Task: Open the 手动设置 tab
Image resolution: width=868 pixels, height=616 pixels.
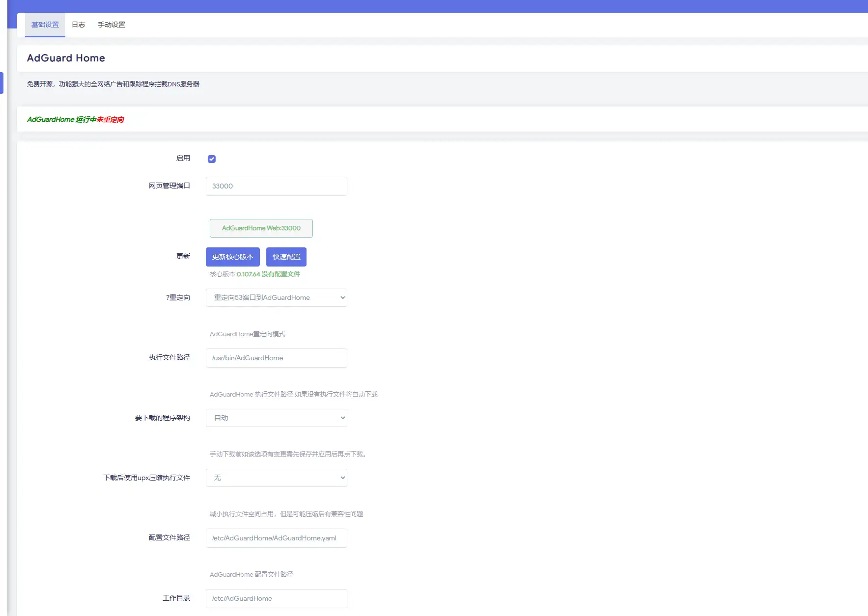Action: [x=111, y=24]
